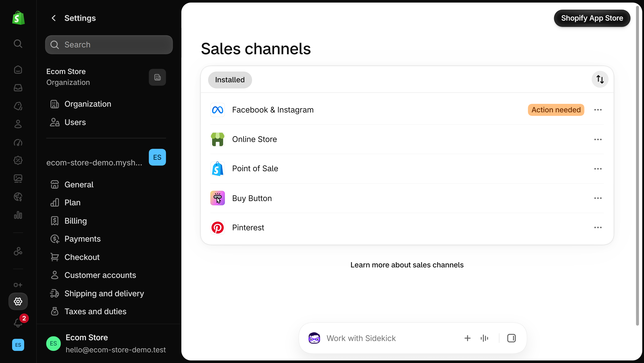Open Billing settings
Image resolution: width=644 pixels, height=363 pixels.
(106, 221)
